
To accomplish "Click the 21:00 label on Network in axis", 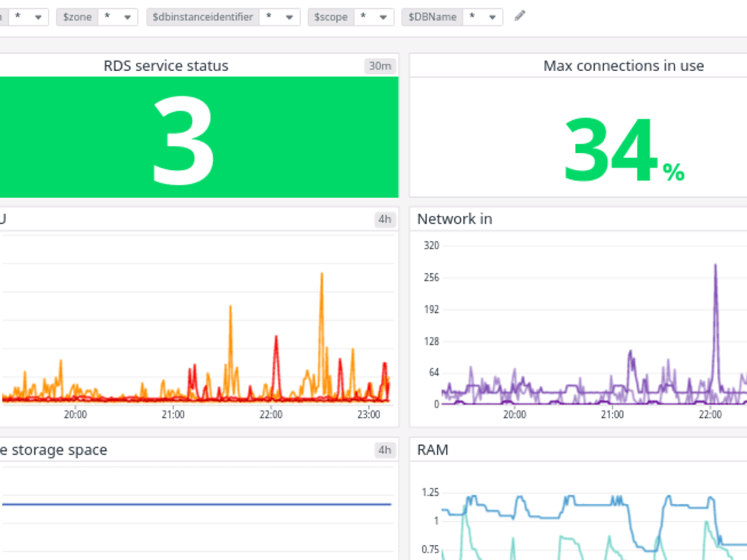I will tap(613, 414).
